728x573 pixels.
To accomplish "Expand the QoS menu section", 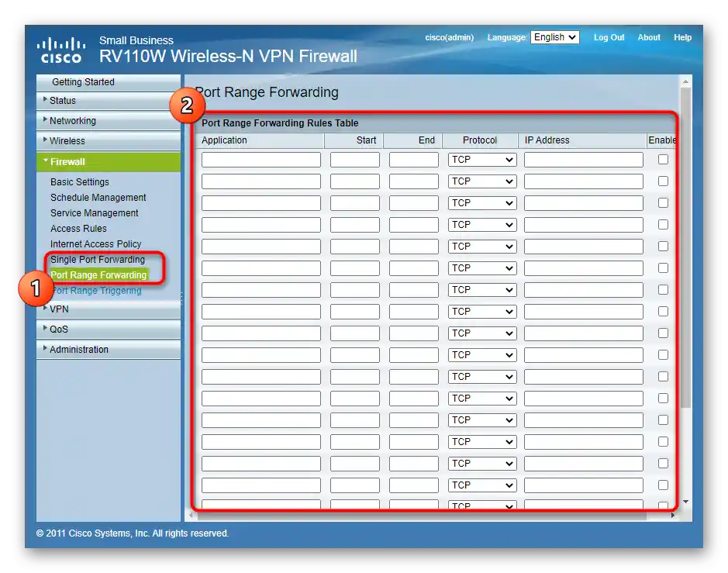I will coord(109,330).
